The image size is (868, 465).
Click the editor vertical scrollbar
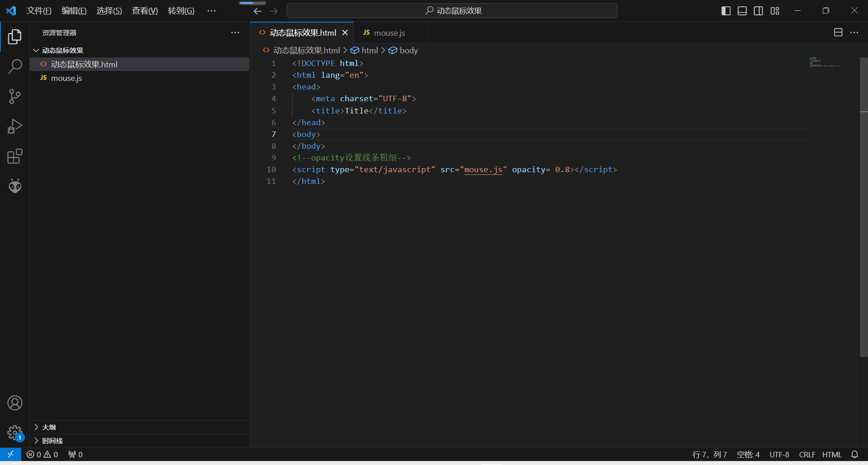[864, 207]
